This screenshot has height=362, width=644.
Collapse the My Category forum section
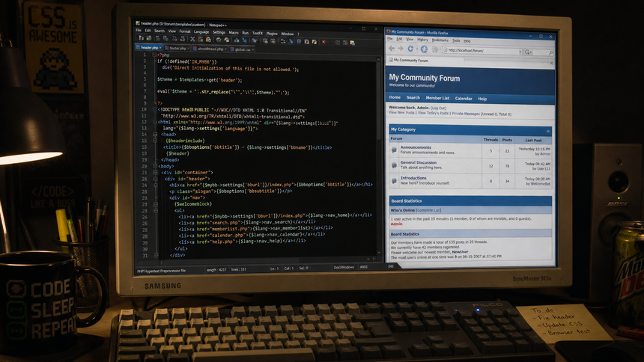pyautogui.click(x=548, y=132)
